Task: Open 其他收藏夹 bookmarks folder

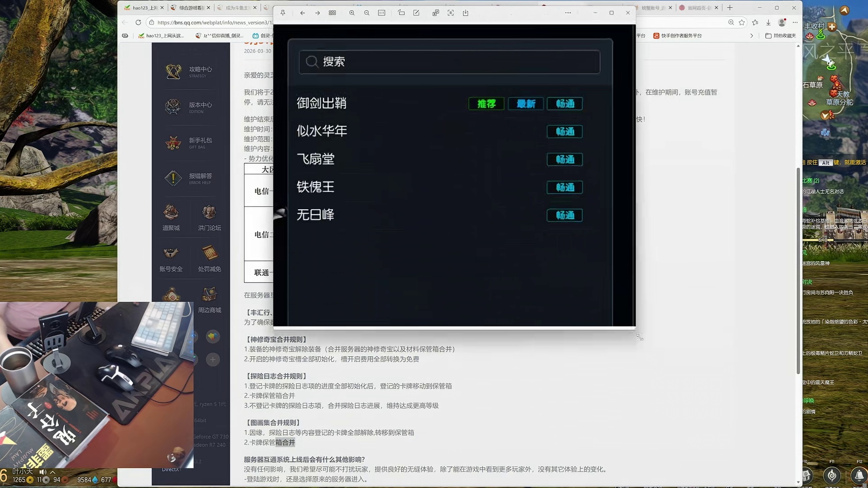Action: tap(780, 36)
